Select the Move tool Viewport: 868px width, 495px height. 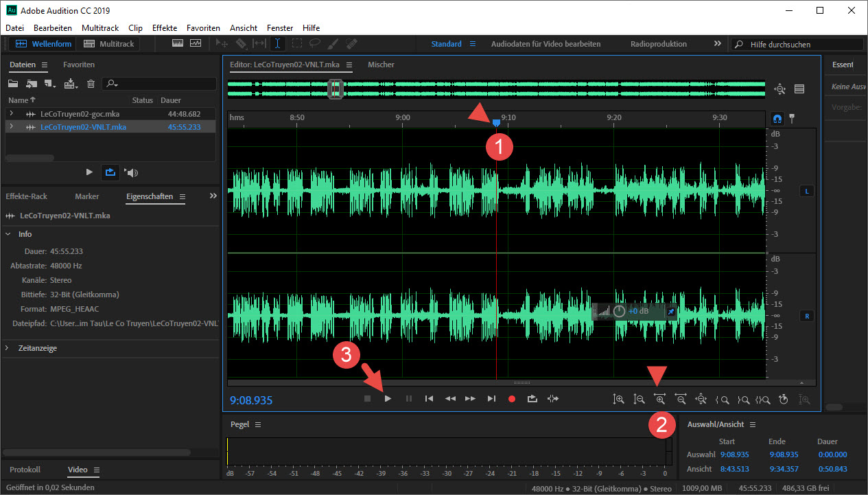click(222, 43)
